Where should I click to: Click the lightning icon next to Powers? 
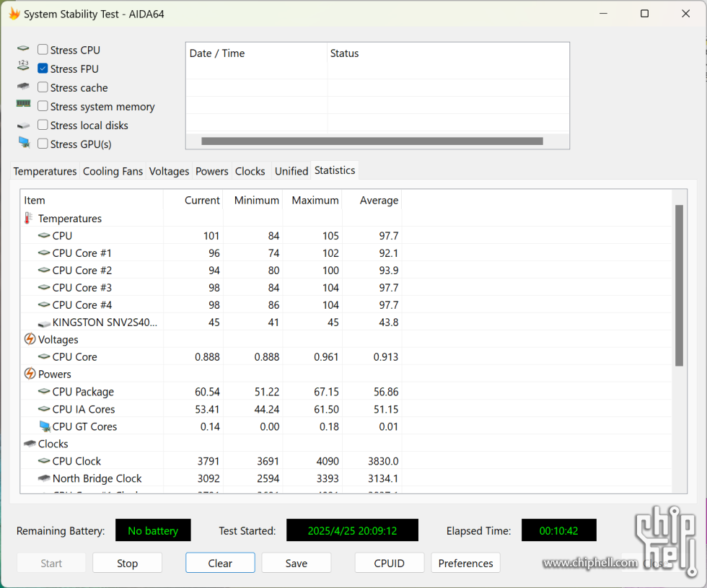click(x=30, y=374)
